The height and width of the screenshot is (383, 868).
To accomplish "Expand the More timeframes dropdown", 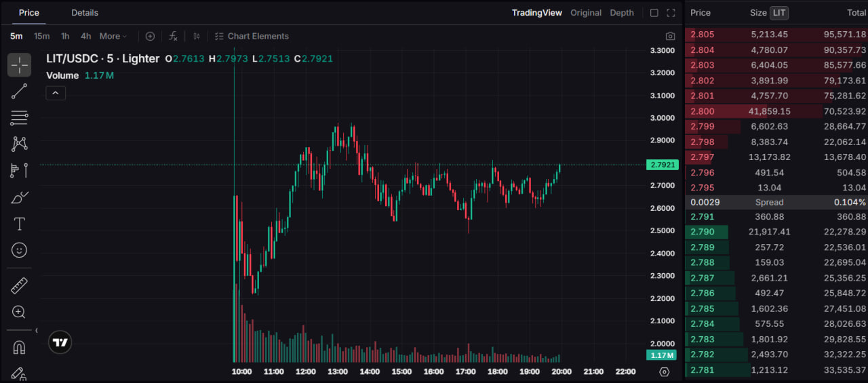I will 113,36.
